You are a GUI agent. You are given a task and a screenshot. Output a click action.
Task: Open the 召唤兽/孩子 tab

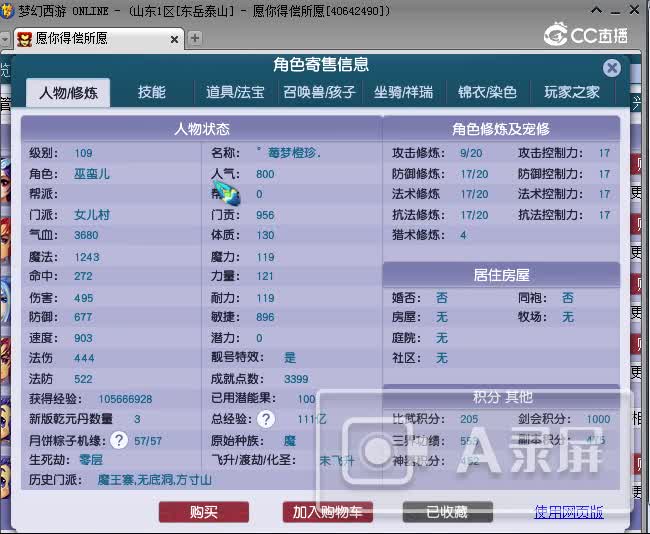point(319,92)
